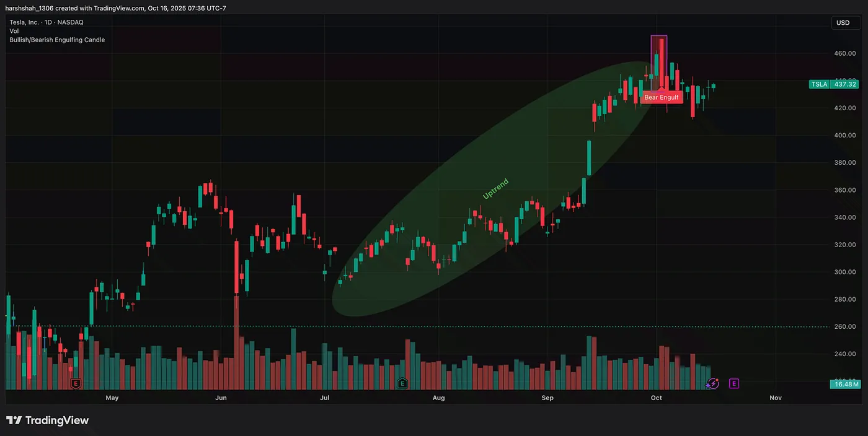Click the purple highlight box around engulfing candles
Image resolution: width=868 pixels, height=436 pixels.
(x=658, y=63)
